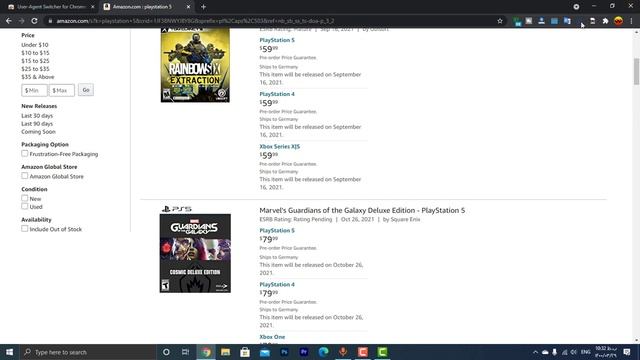640x360 pixels.
Task: Open the red Camtasia icon on taskbar
Action: pyautogui.click(x=362, y=352)
